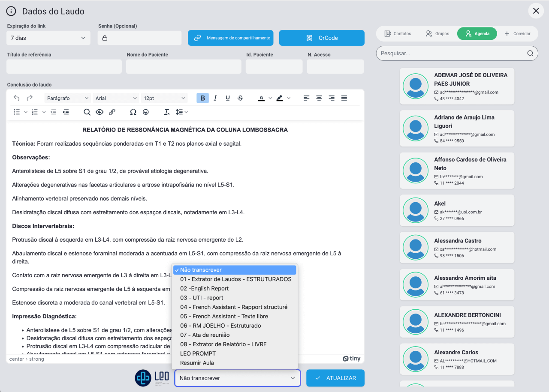Increase indent of the paragraph
The height and width of the screenshot is (392, 549).
[66, 112]
